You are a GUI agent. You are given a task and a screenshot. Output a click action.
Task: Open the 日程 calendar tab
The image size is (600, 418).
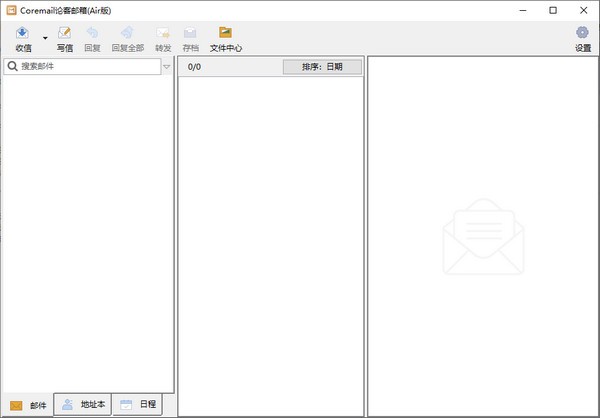coord(138,405)
